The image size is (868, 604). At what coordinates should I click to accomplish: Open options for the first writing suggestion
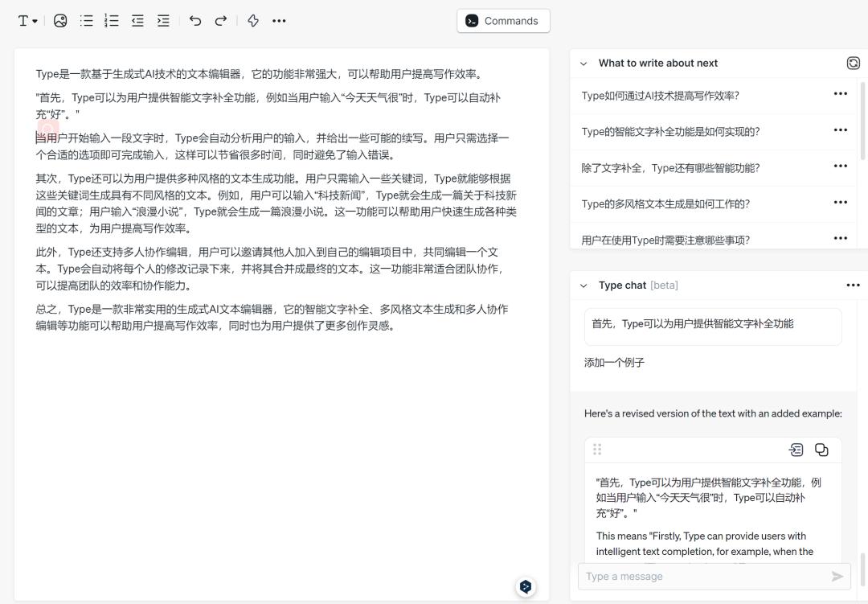point(841,93)
